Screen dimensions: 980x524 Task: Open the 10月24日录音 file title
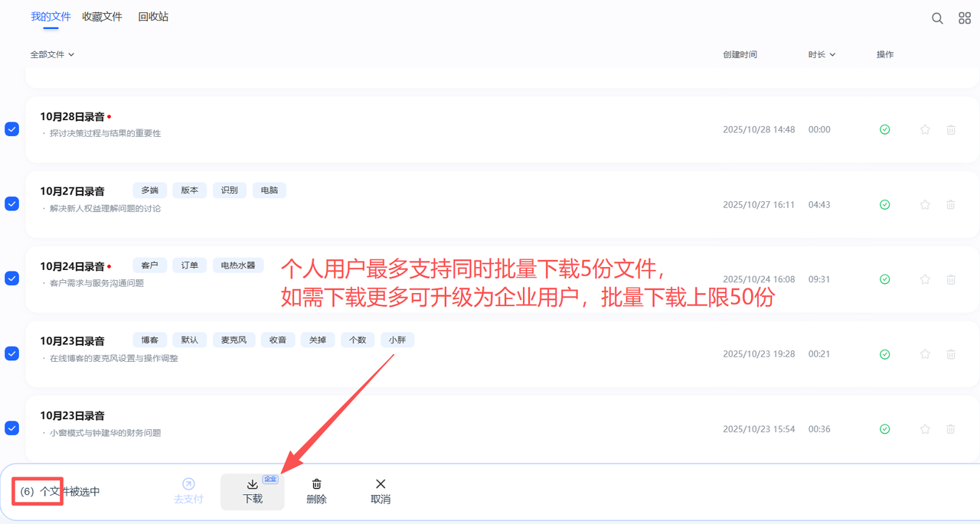click(x=72, y=266)
